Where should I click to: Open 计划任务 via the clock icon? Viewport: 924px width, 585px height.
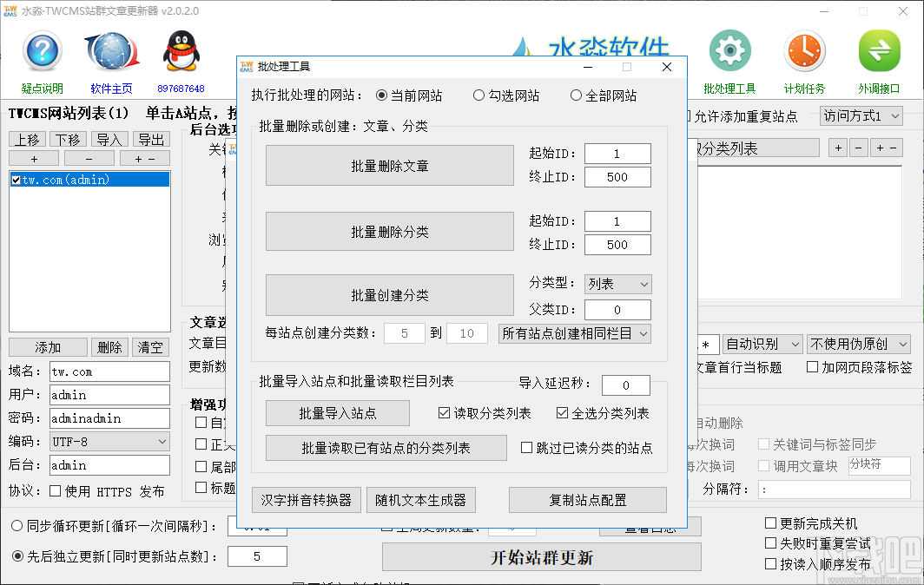point(804,50)
